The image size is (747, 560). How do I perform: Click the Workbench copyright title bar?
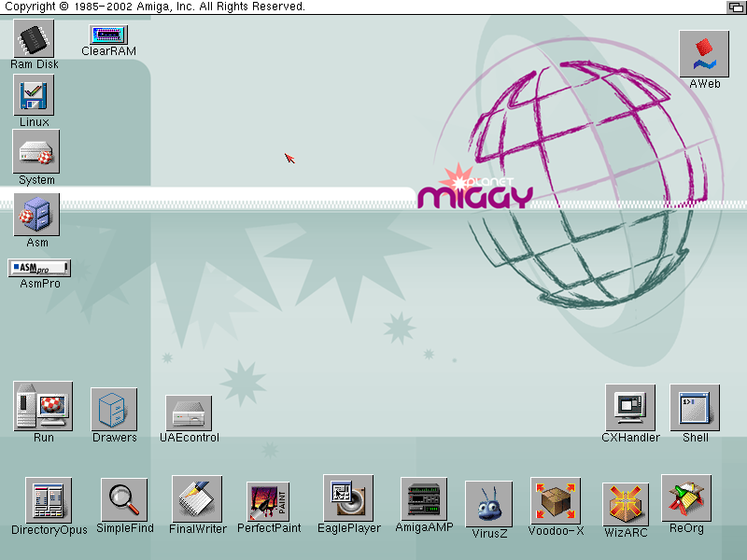point(362,7)
